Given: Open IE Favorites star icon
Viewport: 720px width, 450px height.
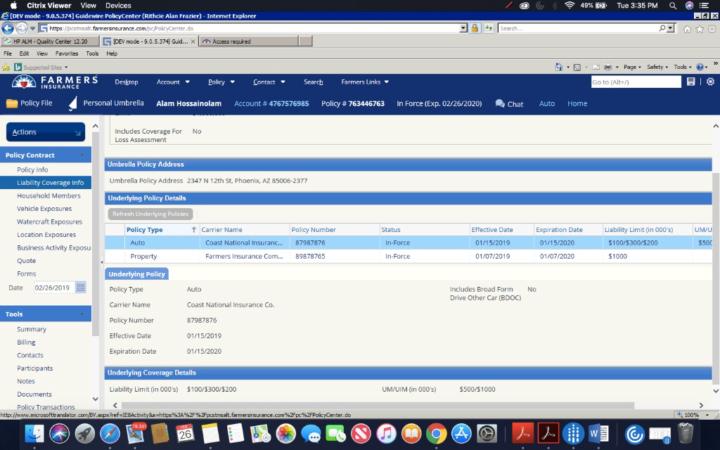Looking at the screenshot, I should (x=699, y=28).
